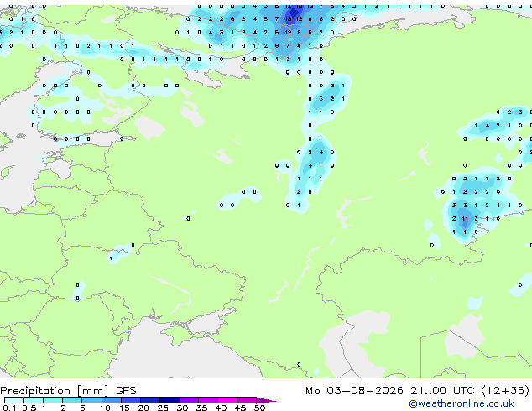This screenshot has height=411, width=532.
Task: Click the "(12+36)" forecast run label
Action: 505,391
